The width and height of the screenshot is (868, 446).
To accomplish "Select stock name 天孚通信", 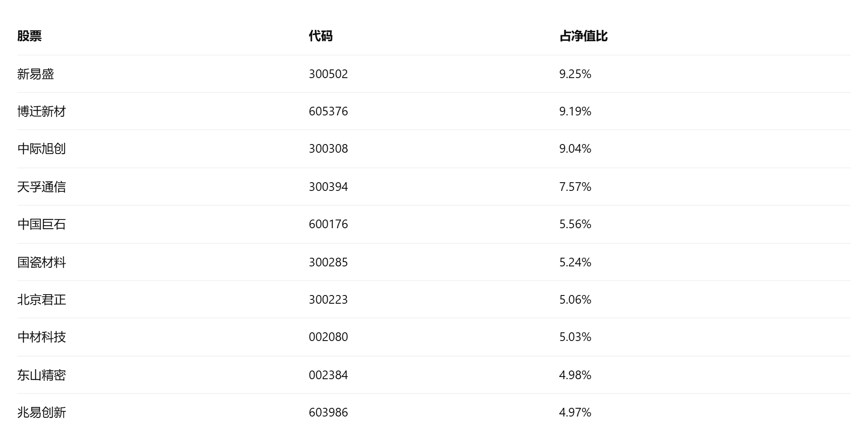I will pyautogui.click(x=42, y=187).
